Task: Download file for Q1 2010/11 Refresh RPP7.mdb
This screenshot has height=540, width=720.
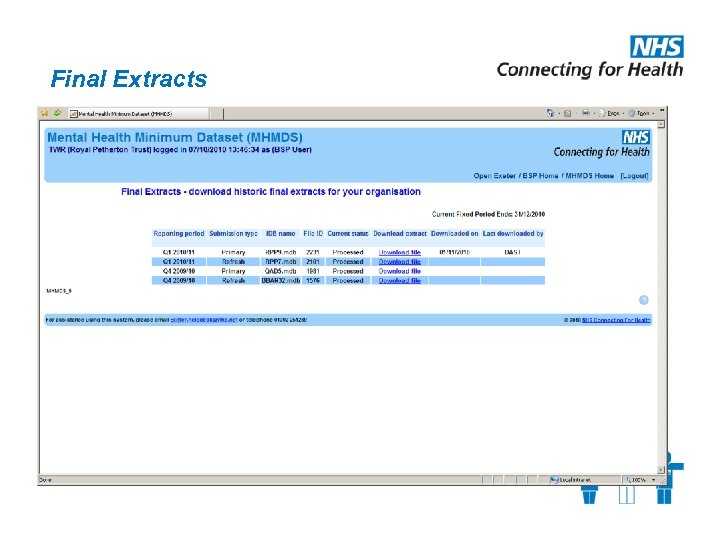Action: pyautogui.click(x=399, y=262)
